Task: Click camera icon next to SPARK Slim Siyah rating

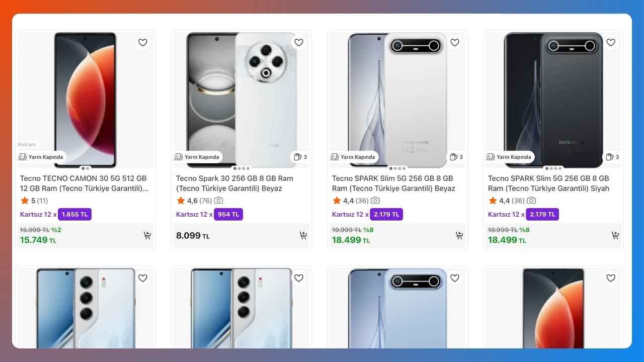Action: tap(531, 200)
